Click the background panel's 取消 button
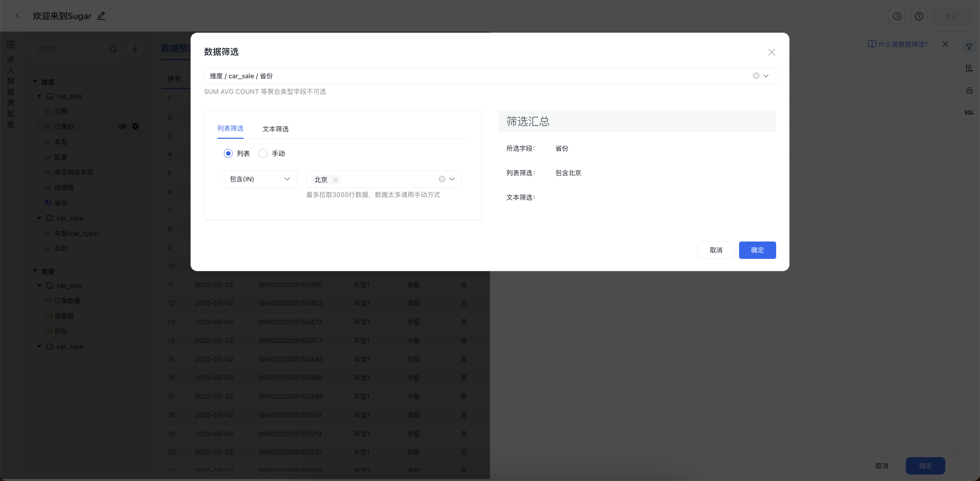 click(x=881, y=465)
